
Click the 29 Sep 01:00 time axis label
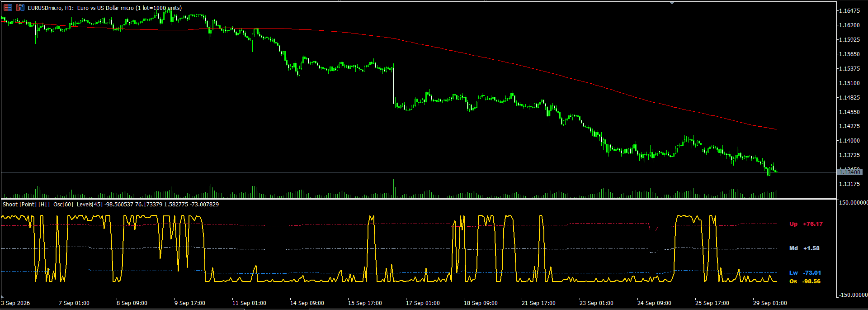(770, 303)
